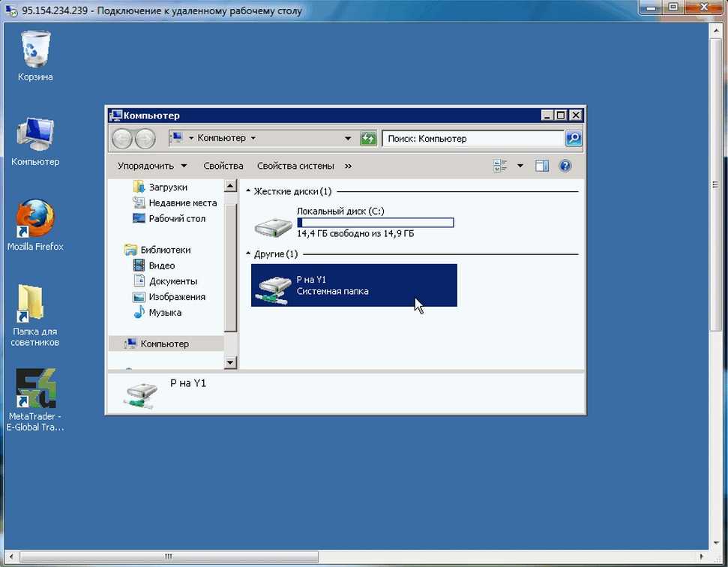Collapse the Другие group
Viewport: 728px width, 567px height.
click(x=248, y=254)
